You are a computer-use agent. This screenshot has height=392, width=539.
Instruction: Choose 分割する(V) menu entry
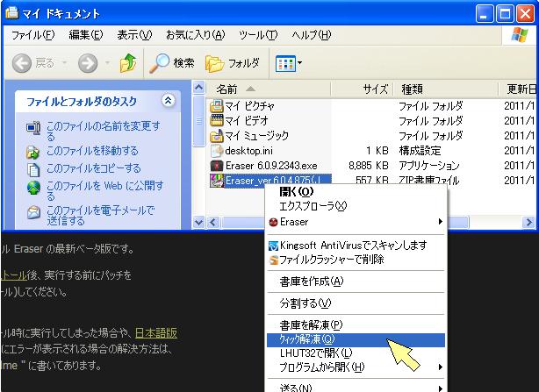click(356, 303)
